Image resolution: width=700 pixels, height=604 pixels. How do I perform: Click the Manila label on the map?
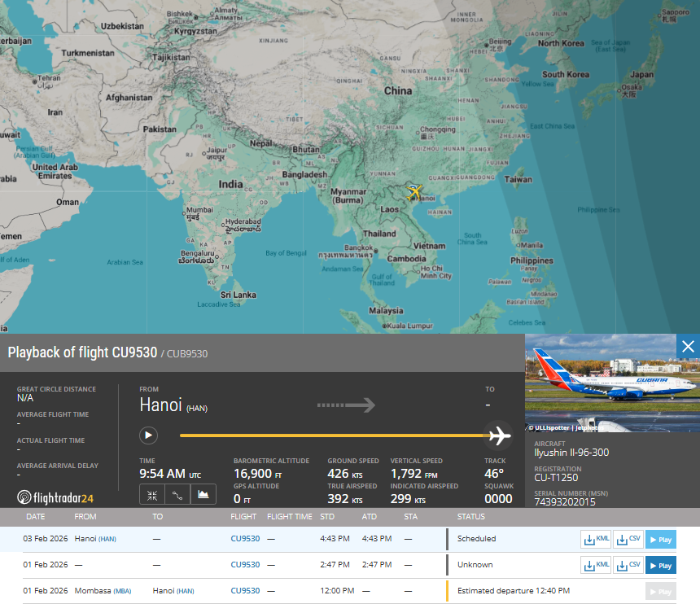coord(532,245)
